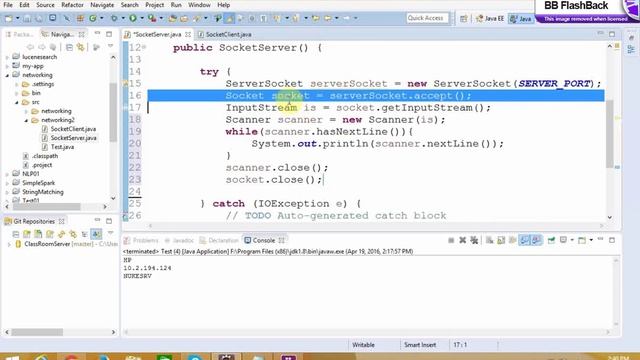This screenshot has height=360, width=640.
Task: Expand the lucenesearch project
Action: tap(7, 57)
